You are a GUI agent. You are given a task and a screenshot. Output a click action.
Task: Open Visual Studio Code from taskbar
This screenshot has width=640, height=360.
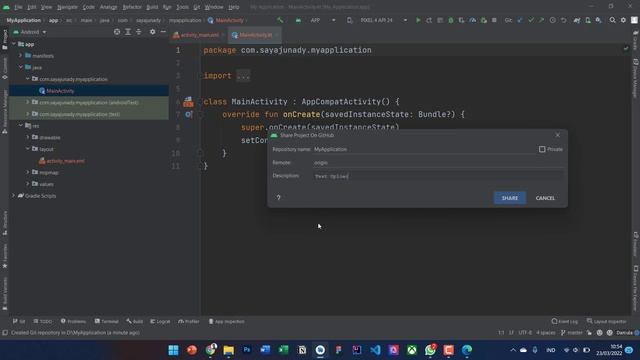(375, 350)
